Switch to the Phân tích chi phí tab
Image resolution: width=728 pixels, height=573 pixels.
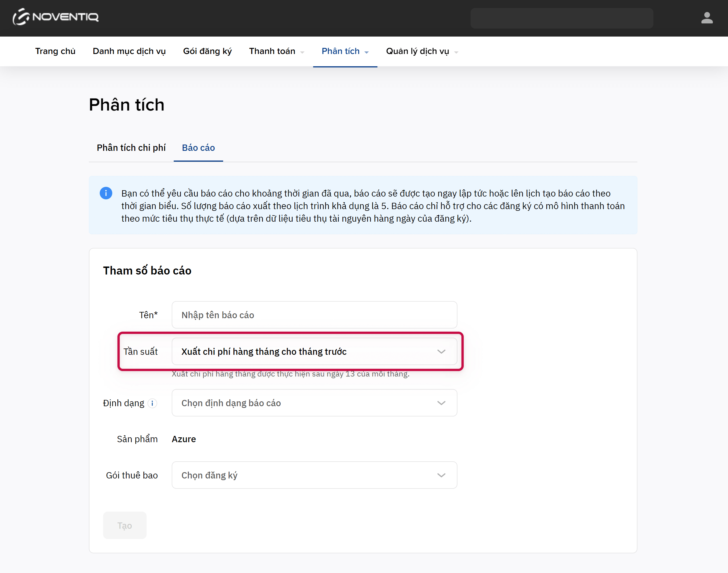(131, 148)
